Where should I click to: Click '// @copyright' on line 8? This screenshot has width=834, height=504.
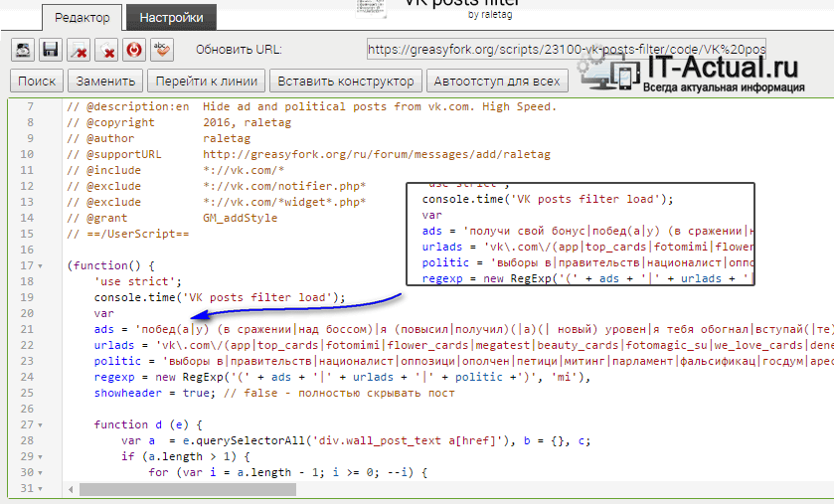[110, 122]
